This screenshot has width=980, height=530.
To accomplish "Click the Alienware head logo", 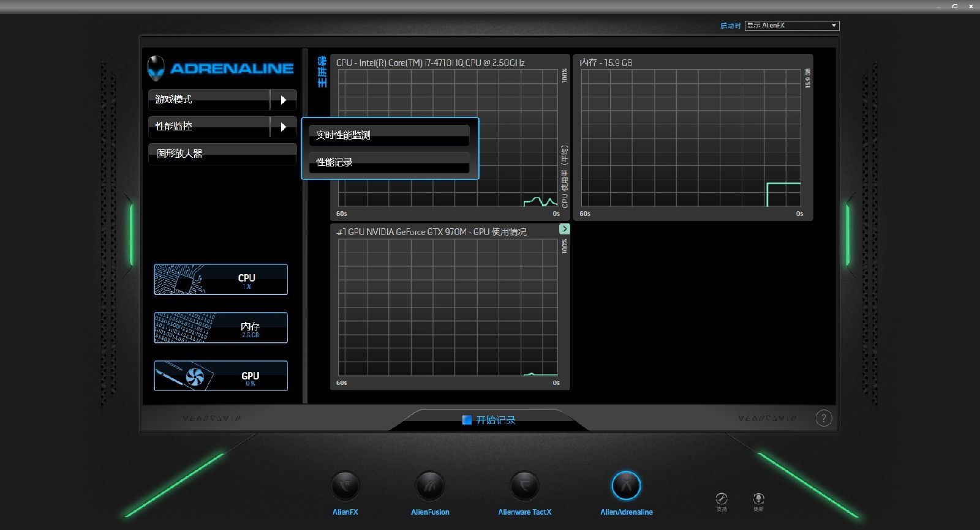I will point(156,68).
